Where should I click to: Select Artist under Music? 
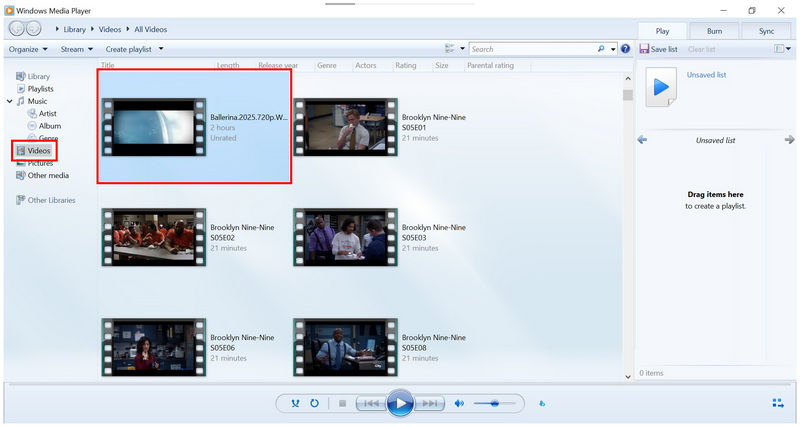[42, 113]
